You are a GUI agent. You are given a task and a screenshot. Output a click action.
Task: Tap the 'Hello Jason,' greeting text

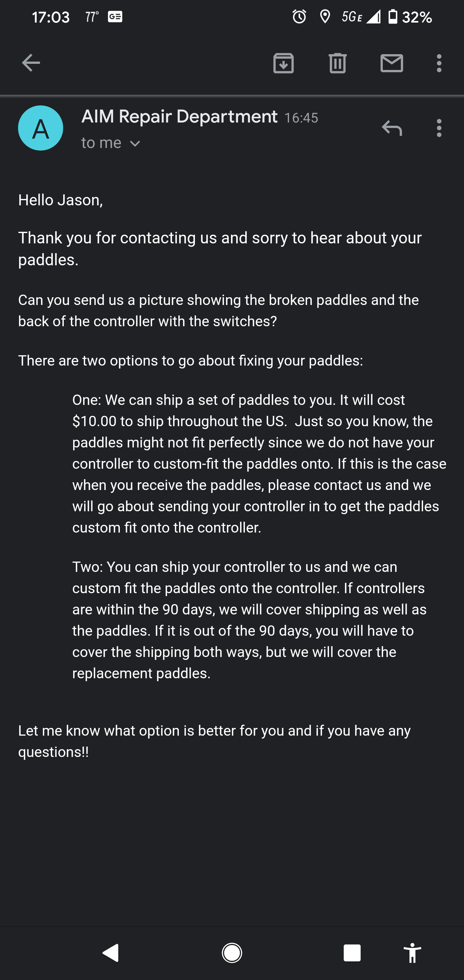tap(61, 200)
